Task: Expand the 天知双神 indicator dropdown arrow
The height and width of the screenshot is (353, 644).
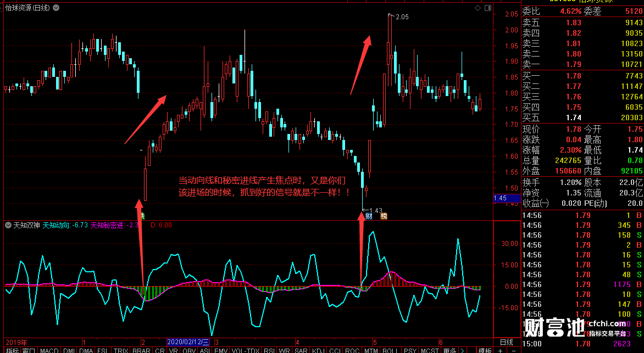Action: [x=8, y=225]
